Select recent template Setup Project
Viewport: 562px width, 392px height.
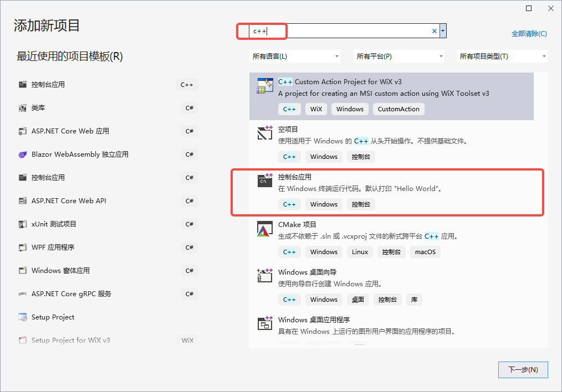108,317
